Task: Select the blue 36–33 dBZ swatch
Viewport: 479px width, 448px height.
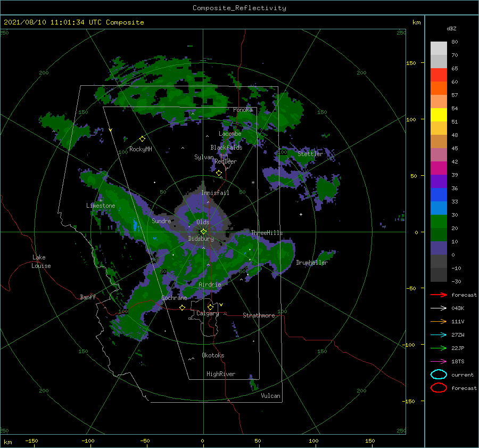Action: (x=439, y=195)
